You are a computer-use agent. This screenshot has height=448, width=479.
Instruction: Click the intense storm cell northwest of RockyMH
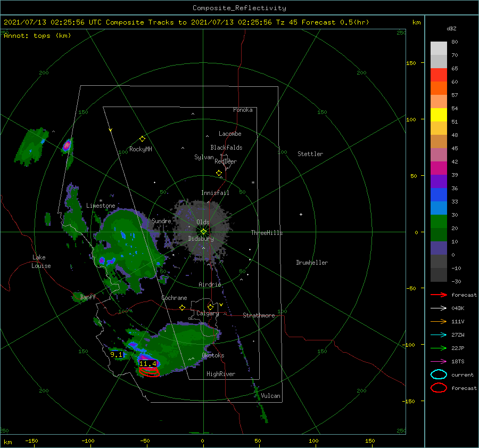pyautogui.click(x=67, y=145)
